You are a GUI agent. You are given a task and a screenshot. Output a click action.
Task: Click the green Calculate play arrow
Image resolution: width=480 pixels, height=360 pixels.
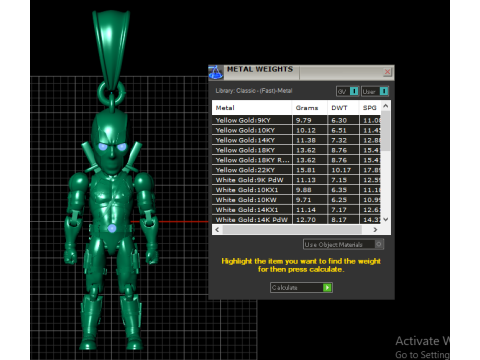point(327,288)
